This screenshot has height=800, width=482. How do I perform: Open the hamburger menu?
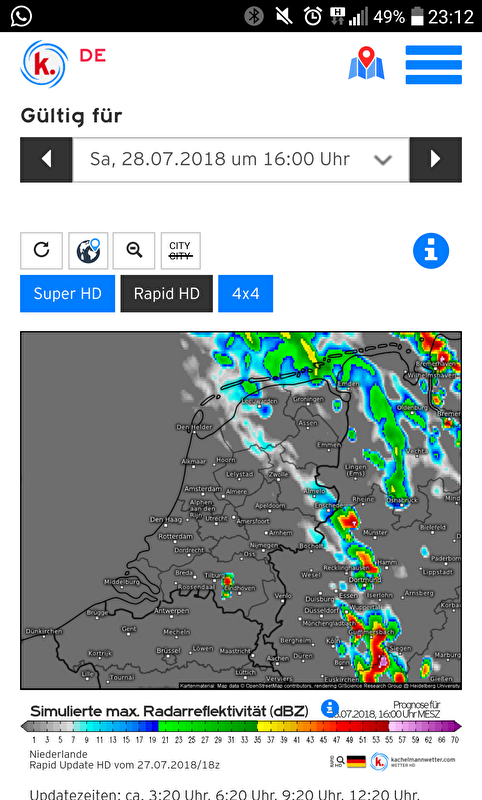(x=434, y=65)
